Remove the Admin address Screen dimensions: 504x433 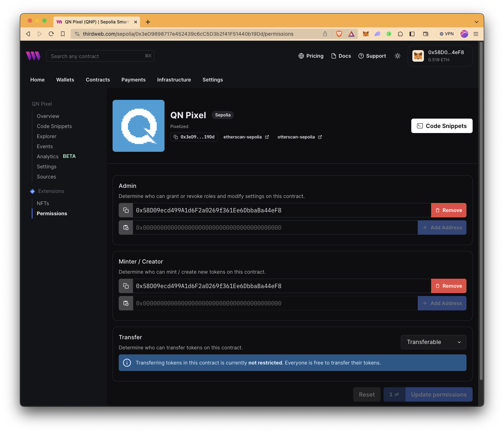(x=449, y=210)
